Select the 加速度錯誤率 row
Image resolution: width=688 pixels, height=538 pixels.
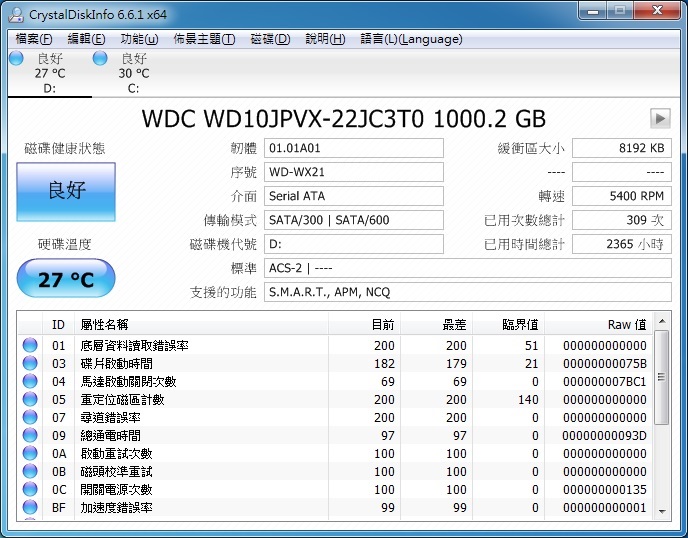tap(336, 507)
